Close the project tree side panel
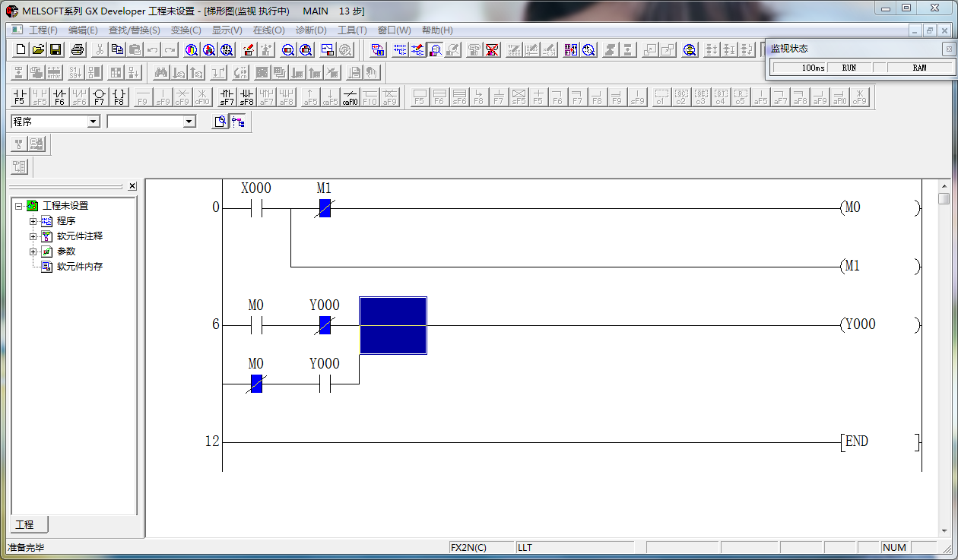This screenshot has height=560, width=958. pos(132,186)
